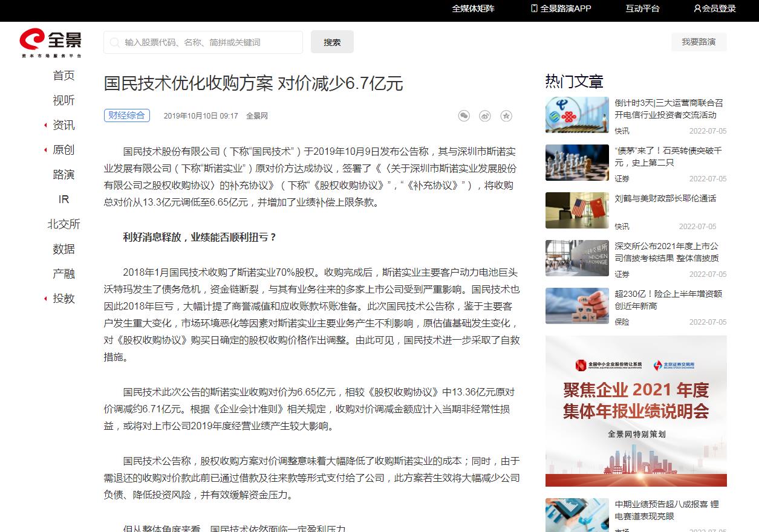
Task: Click the article title 国民技术优化收购方案
Action: pos(253,83)
